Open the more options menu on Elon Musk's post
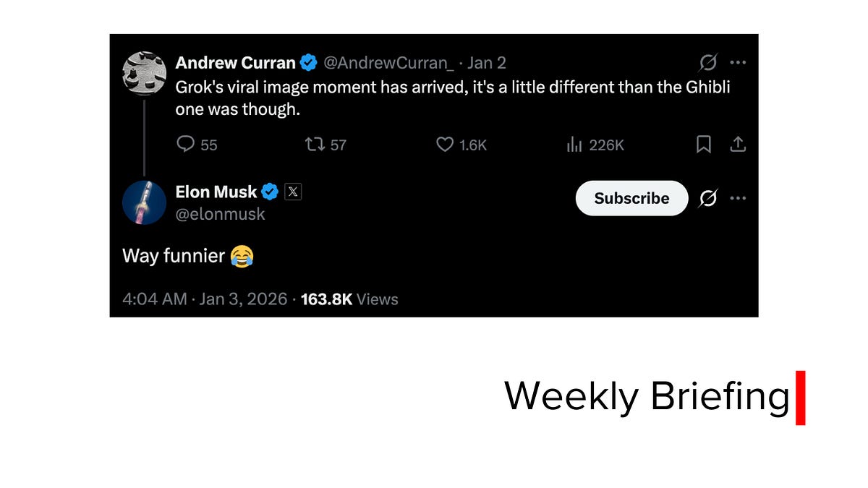 (738, 198)
